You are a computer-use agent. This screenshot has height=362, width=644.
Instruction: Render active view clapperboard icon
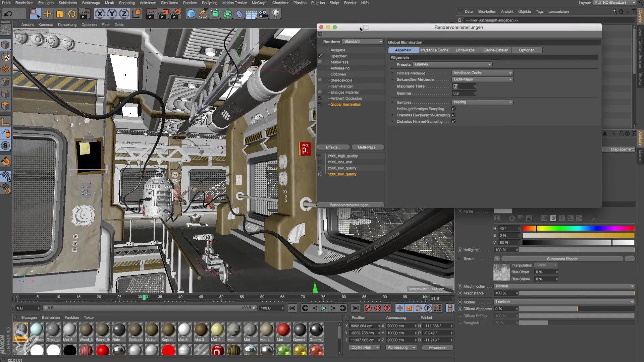[x=151, y=14]
